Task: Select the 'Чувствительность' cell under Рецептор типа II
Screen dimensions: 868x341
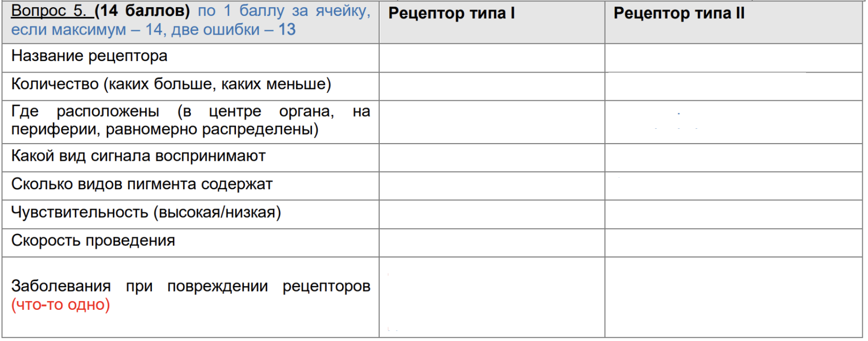Action: click(x=733, y=214)
